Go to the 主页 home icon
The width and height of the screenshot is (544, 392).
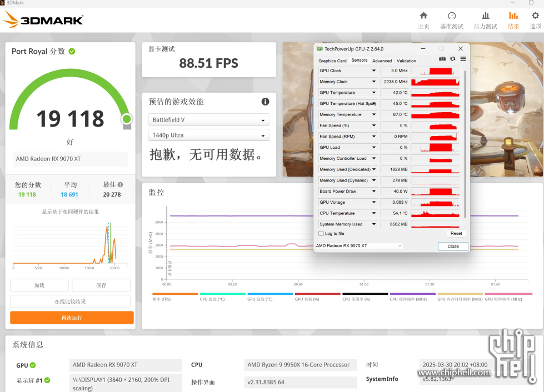423,16
